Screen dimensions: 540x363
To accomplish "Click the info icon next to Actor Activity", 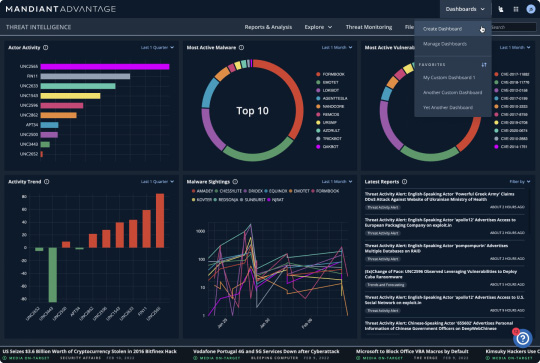I will point(45,48).
